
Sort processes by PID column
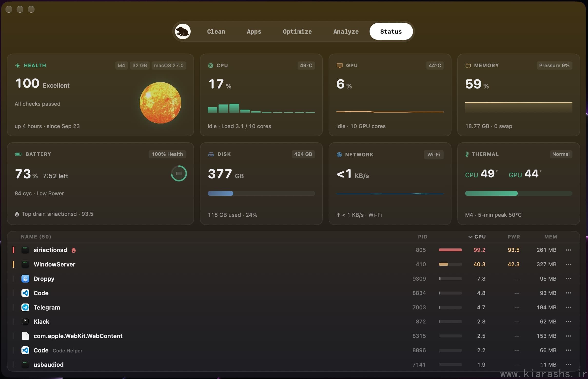point(423,237)
